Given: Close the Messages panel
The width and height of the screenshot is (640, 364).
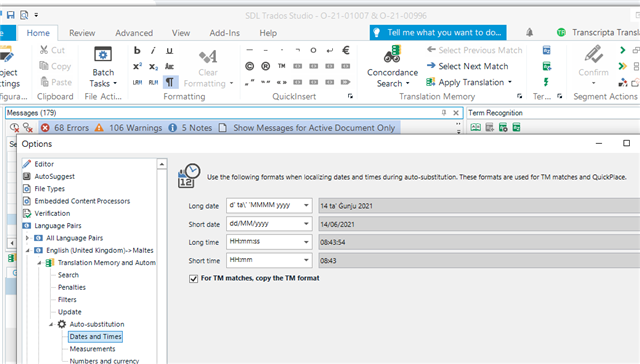Looking at the screenshot, I should tap(456, 113).
